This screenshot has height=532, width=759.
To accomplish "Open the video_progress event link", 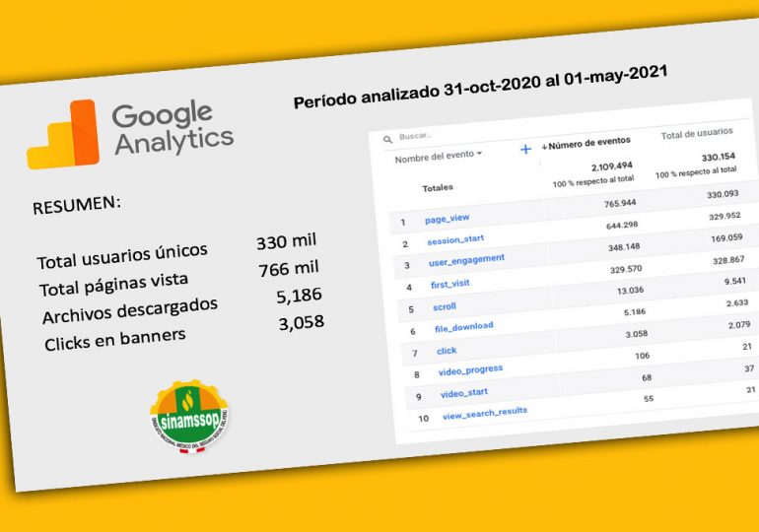I will [x=470, y=370].
